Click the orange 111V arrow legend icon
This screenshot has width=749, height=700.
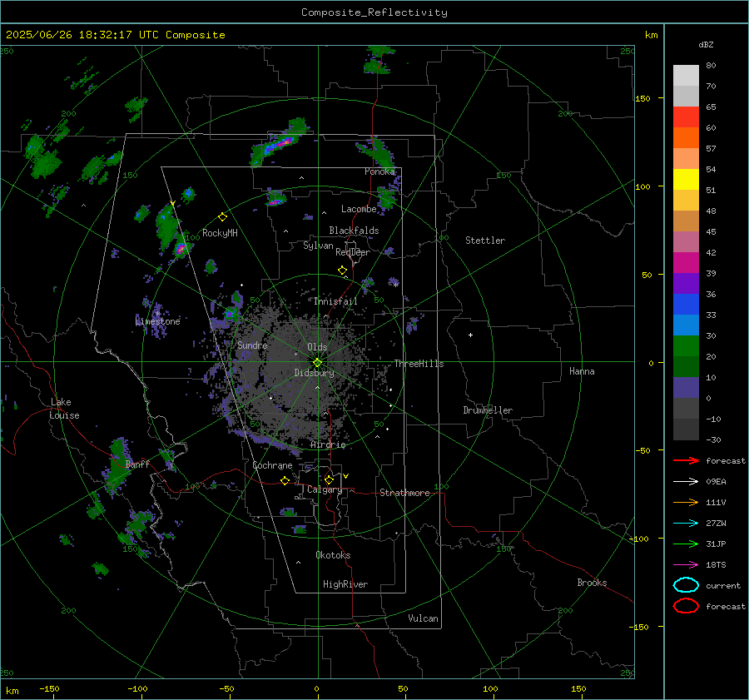pyautogui.click(x=686, y=502)
